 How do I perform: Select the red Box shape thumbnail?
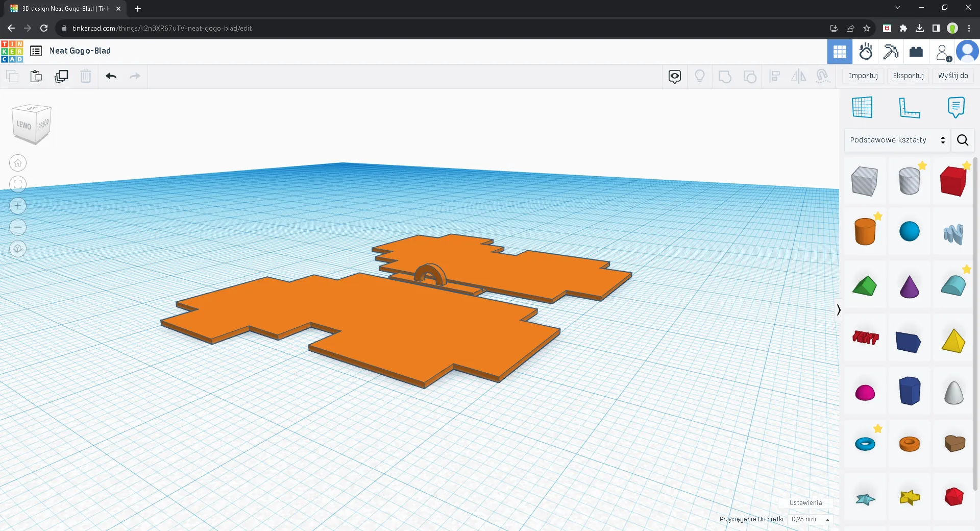[x=953, y=181]
